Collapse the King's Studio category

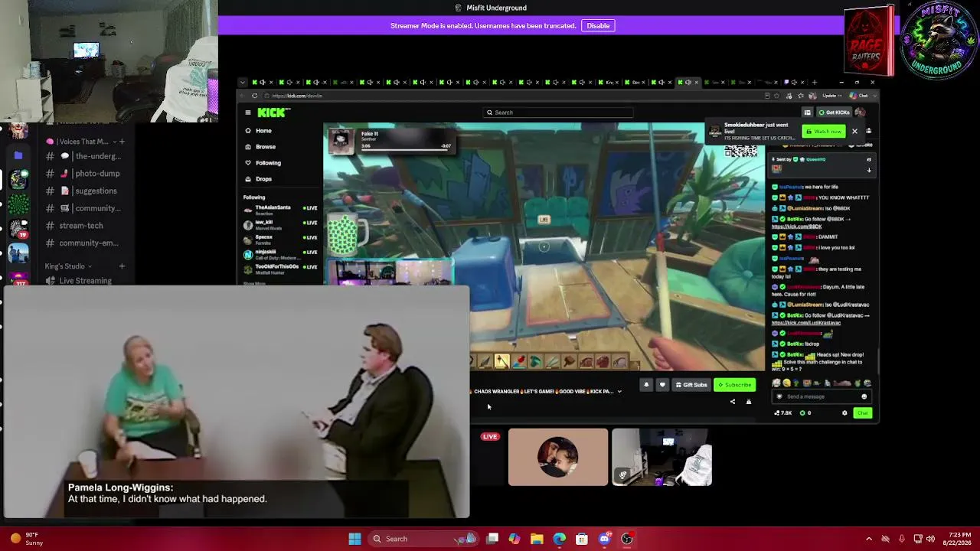[68, 266]
